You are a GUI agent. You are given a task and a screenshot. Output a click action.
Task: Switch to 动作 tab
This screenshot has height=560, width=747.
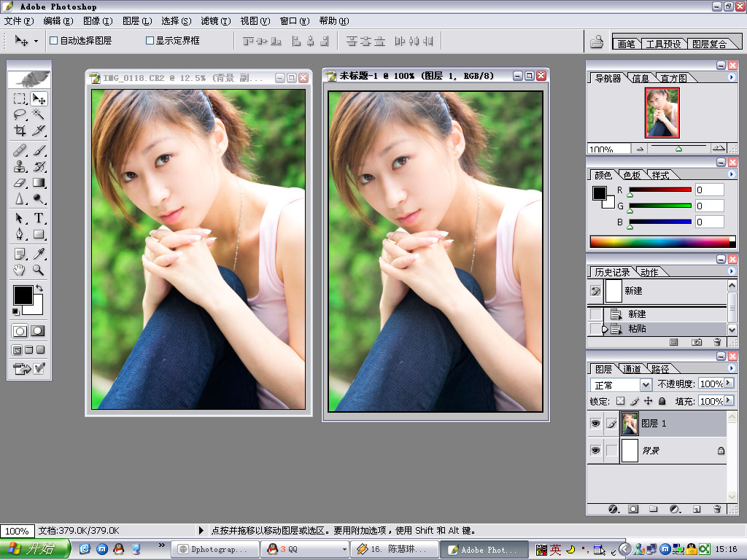(649, 273)
